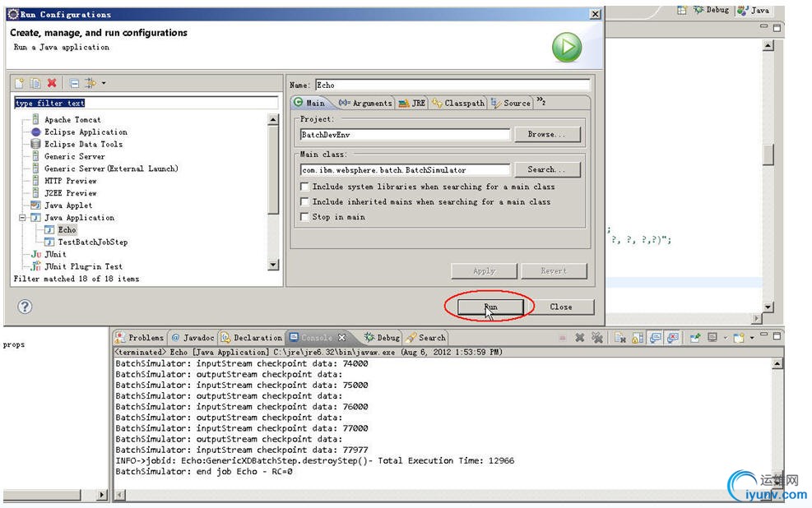
Task: Enable Include inherited mains checkbox
Action: click(304, 201)
